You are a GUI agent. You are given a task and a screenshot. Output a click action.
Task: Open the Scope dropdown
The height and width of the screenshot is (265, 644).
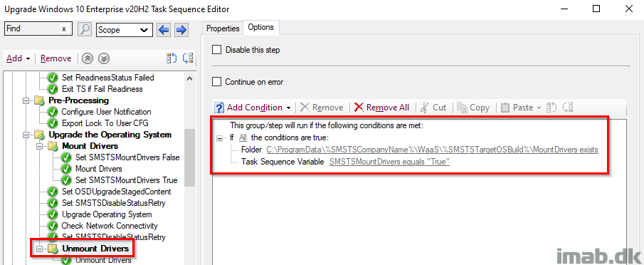pyautogui.click(x=125, y=30)
